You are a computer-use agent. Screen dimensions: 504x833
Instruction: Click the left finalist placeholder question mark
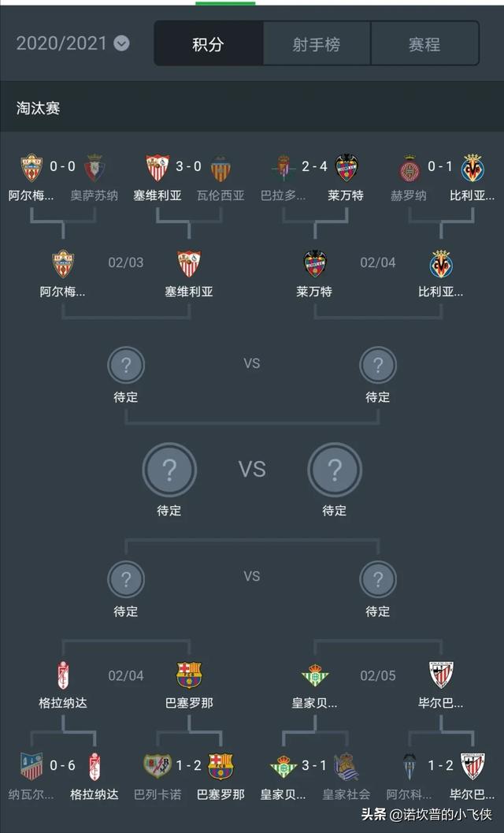click(x=169, y=470)
